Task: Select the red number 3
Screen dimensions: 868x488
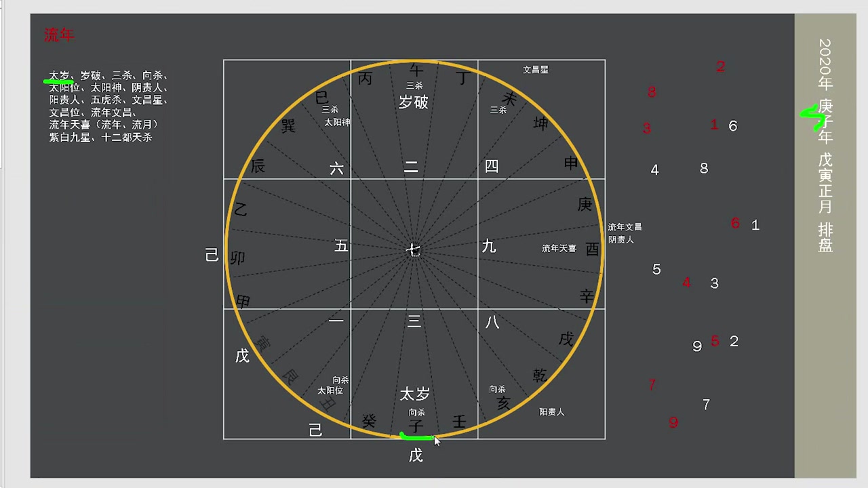Action: (x=647, y=128)
